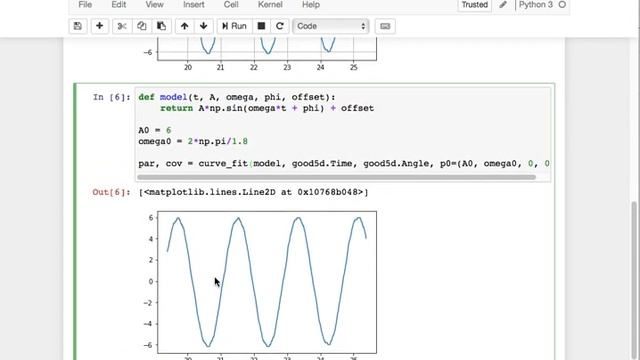The height and width of the screenshot is (360, 640).
Task: Click the Python 3 kernel name
Action: point(536,4)
